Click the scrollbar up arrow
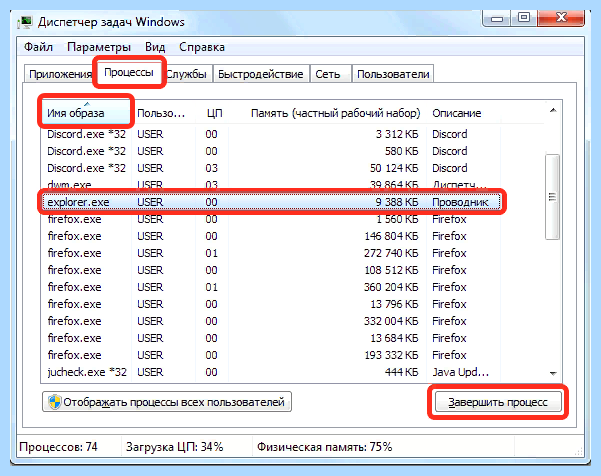This screenshot has height=476, width=601. click(x=553, y=111)
